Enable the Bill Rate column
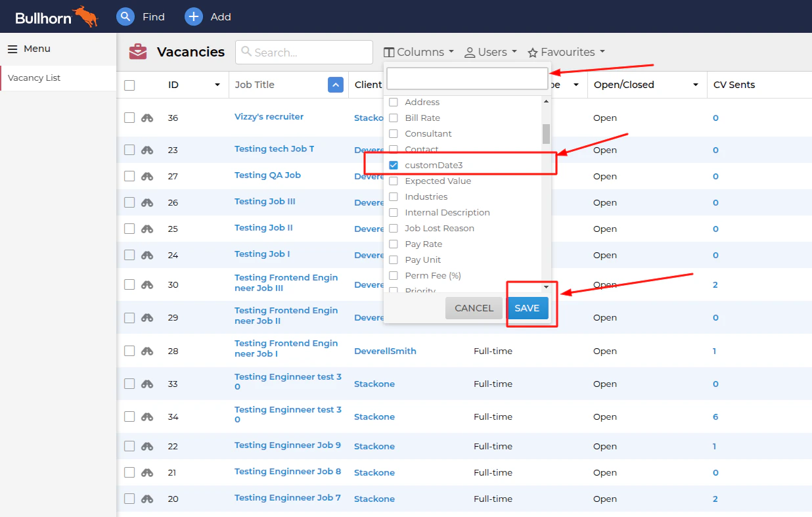This screenshot has height=517, width=812. coord(394,118)
